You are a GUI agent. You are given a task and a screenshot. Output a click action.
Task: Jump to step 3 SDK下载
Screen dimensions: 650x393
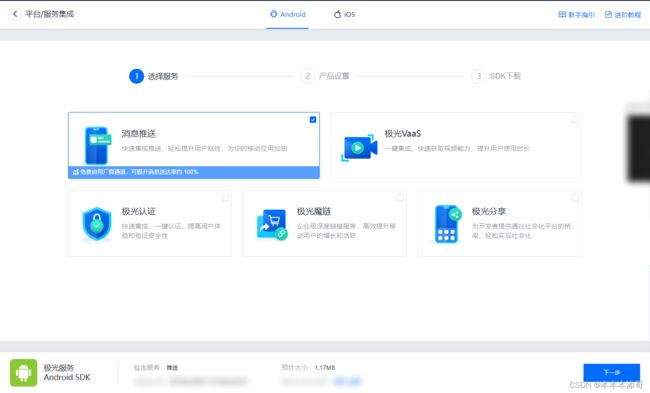coord(496,76)
